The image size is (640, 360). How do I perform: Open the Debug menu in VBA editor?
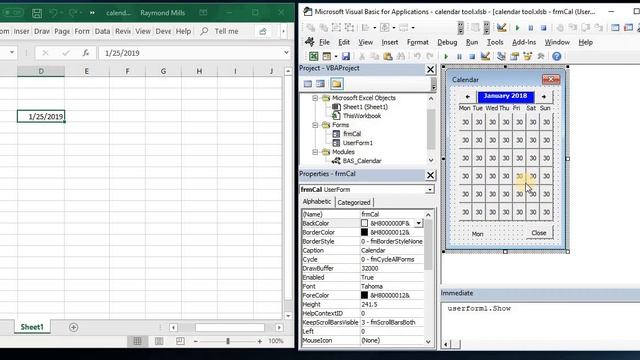point(447,42)
